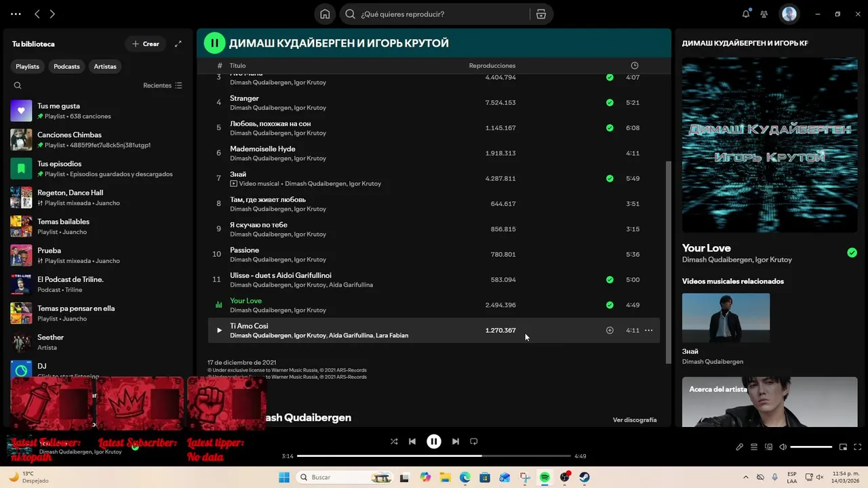Skip to next track
The image size is (868, 488).
click(x=456, y=441)
